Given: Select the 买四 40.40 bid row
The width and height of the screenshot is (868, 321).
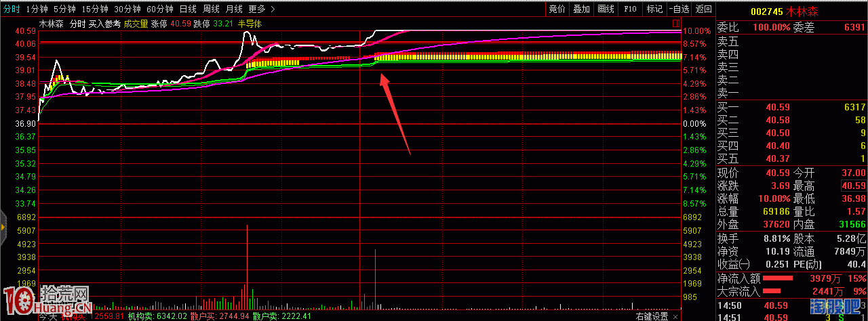Looking at the screenshot, I should [792, 146].
